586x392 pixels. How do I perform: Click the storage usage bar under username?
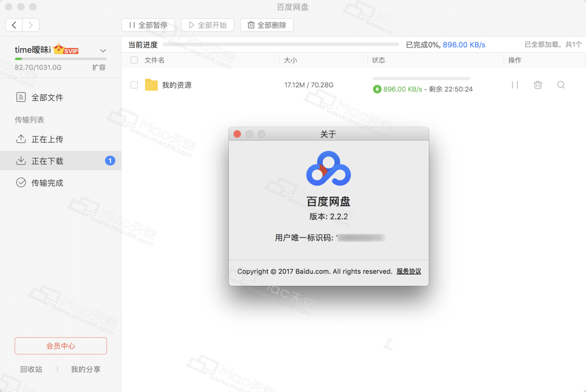[61, 59]
